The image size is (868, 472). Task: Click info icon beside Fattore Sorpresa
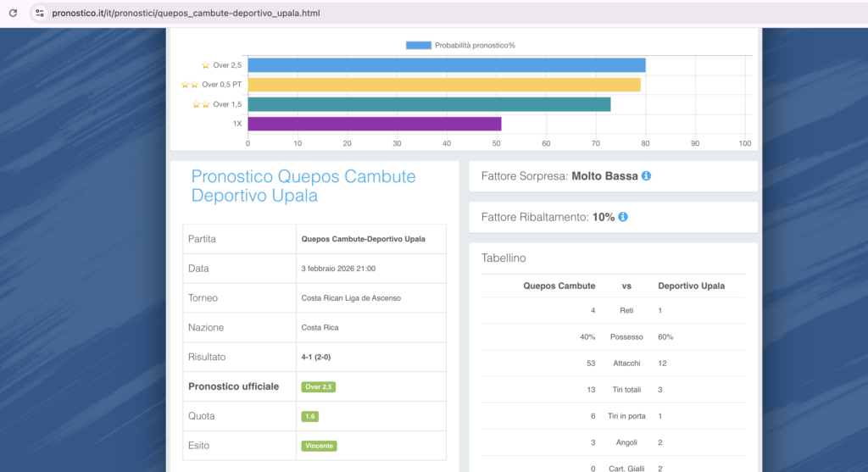tap(646, 176)
